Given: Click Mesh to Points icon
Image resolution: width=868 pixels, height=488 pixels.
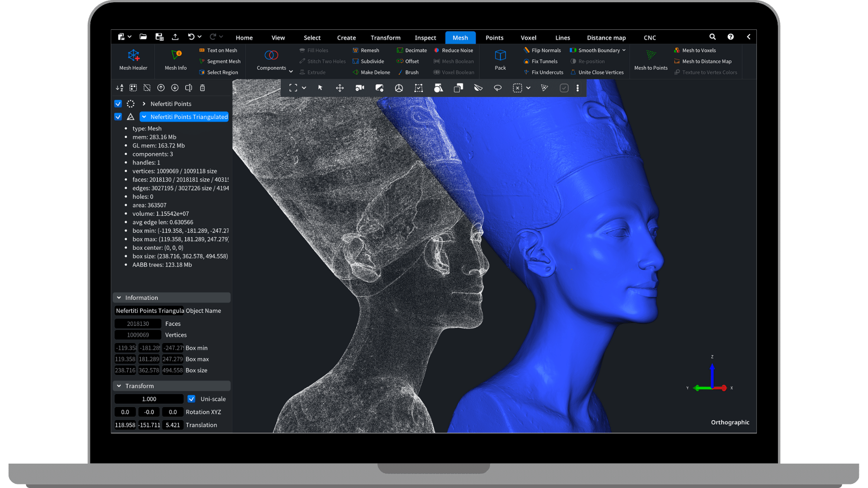Looking at the screenshot, I should coord(651,56).
